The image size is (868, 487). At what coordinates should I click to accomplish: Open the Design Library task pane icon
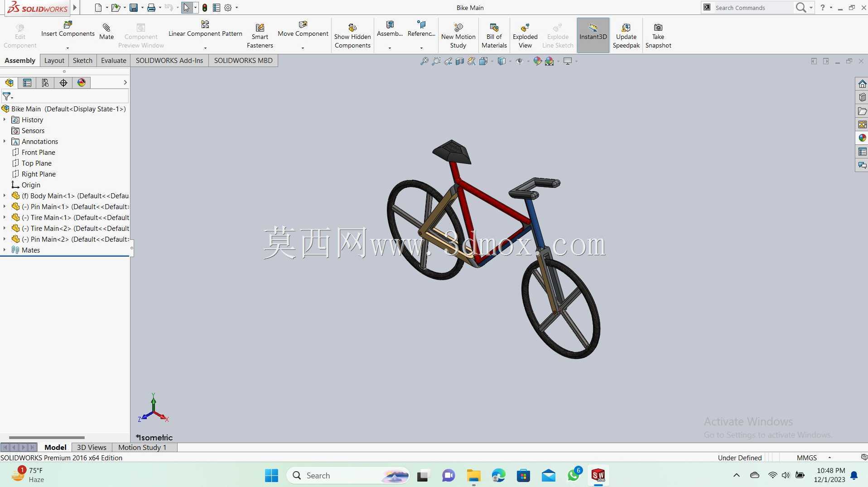coord(862,97)
